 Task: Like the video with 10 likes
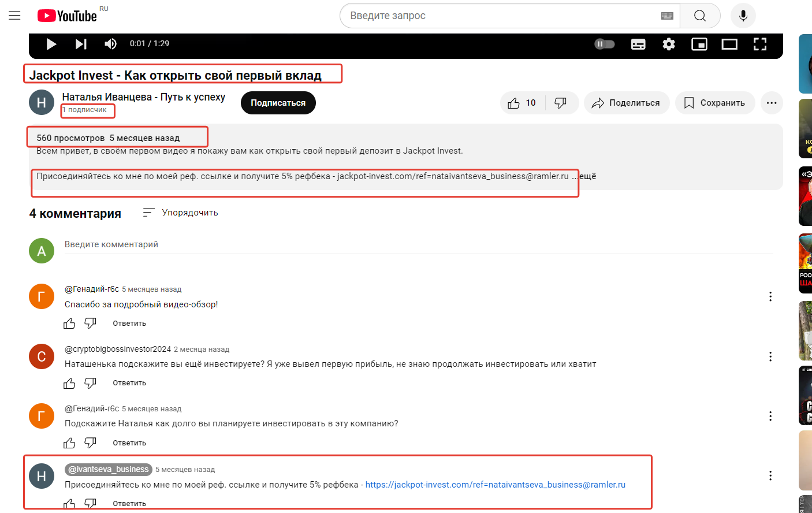[x=522, y=103]
